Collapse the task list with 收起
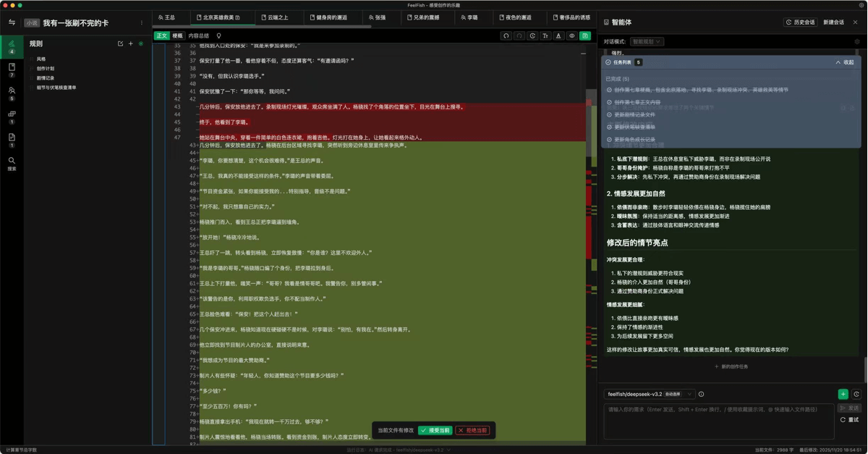The image size is (868, 454). [x=845, y=62]
